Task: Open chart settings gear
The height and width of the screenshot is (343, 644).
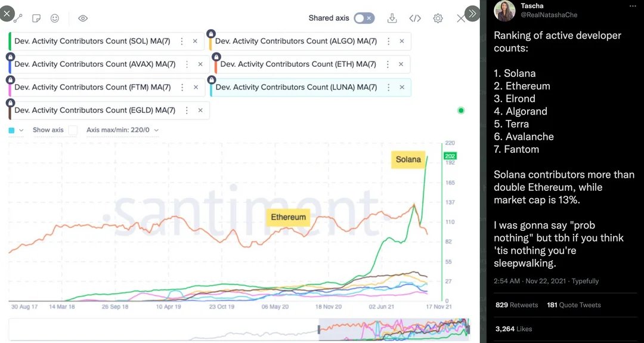Action: point(438,18)
